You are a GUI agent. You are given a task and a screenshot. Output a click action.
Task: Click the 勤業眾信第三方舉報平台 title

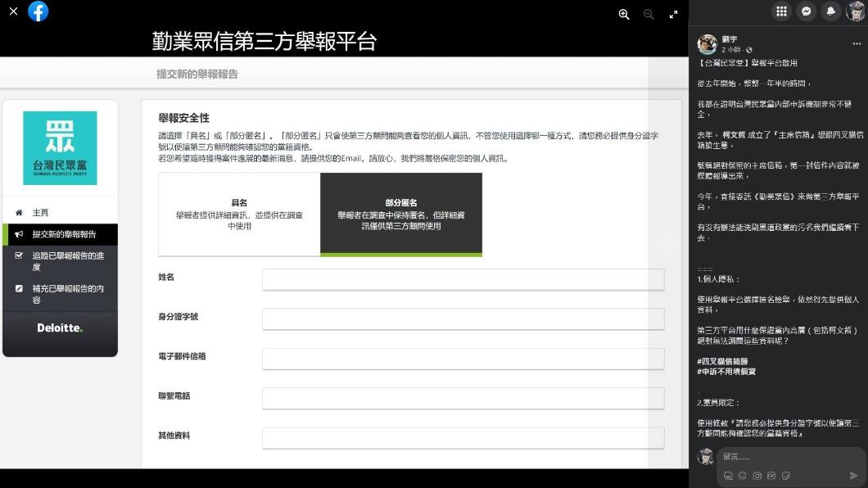coord(264,42)
